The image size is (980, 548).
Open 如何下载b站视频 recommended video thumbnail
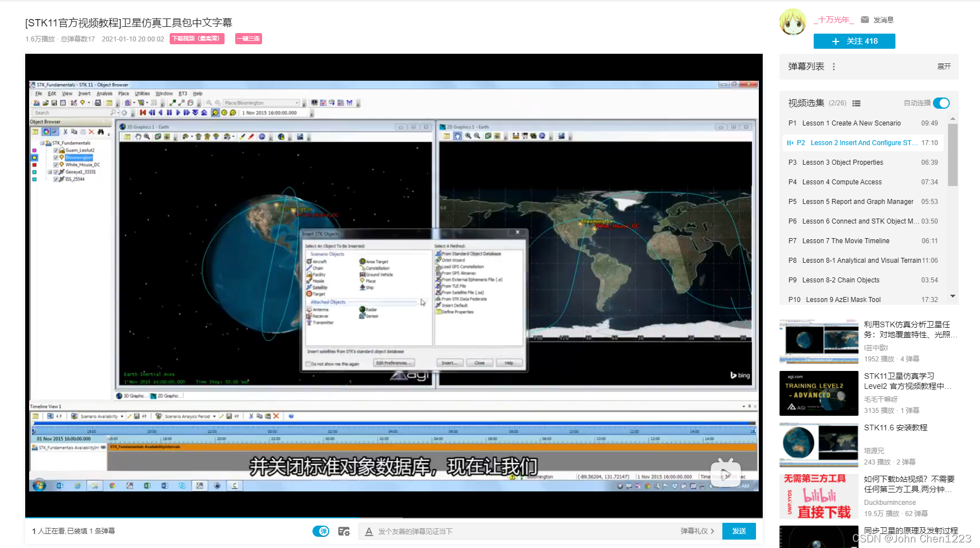(x=819, y=496)
